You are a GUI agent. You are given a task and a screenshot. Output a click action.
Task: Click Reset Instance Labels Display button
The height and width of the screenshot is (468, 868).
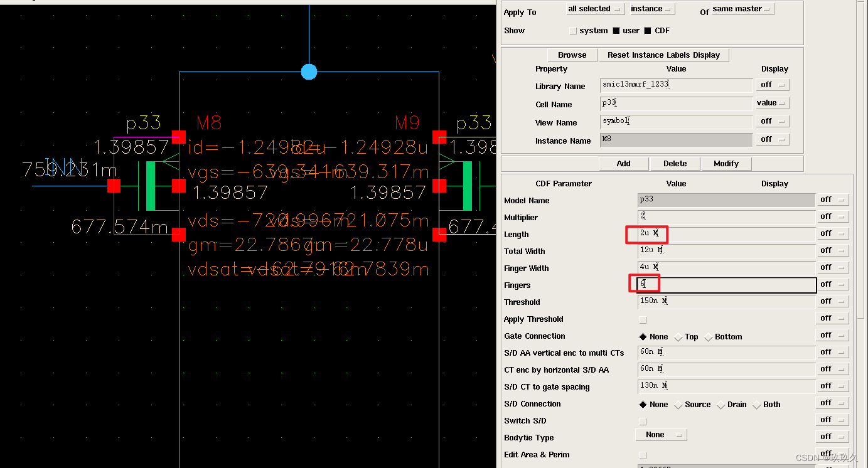tap(663, 55)
